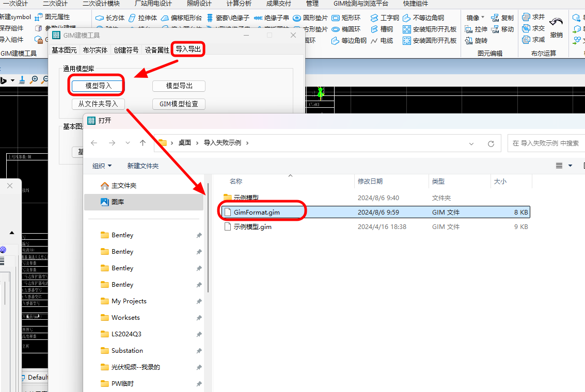
Task: Switch to 布尔实体 tab
Action: pyautogui.click(x=95, y=50)
